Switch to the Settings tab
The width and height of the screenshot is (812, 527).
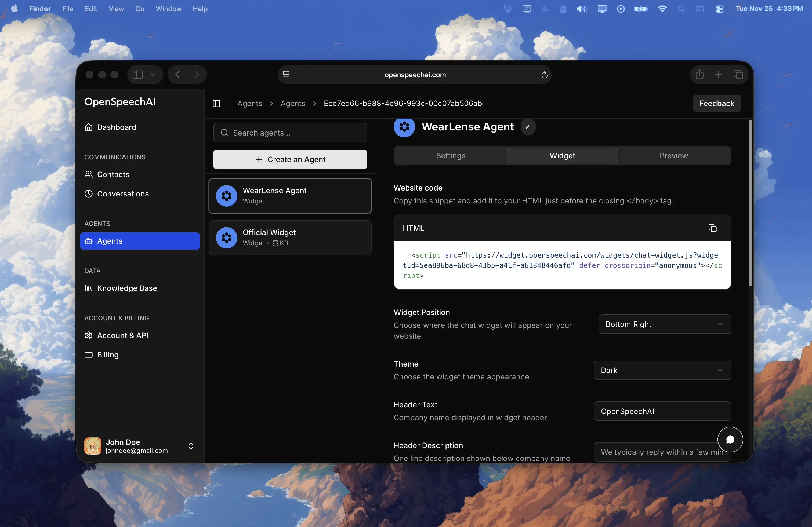point(451,155)
